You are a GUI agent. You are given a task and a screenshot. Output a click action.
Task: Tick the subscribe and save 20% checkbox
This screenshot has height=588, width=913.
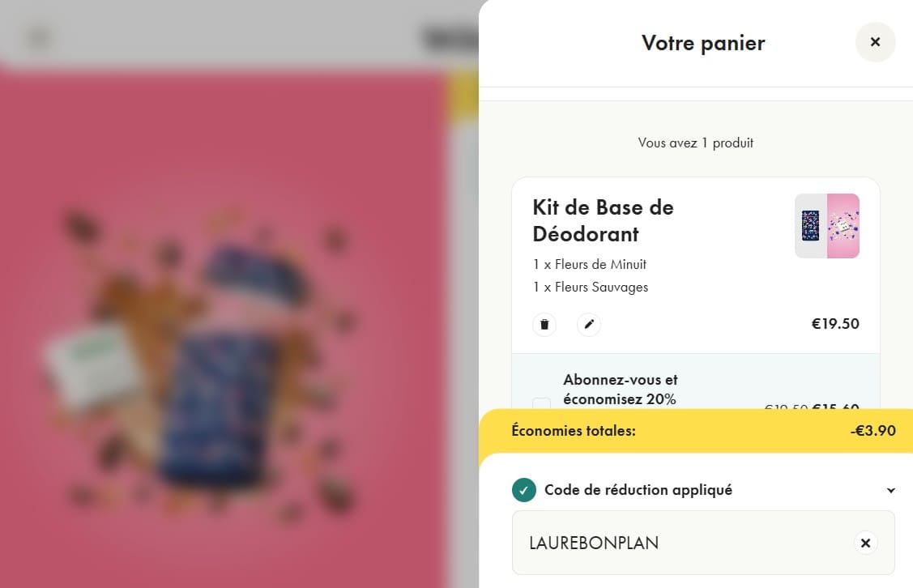click(541, 404)
